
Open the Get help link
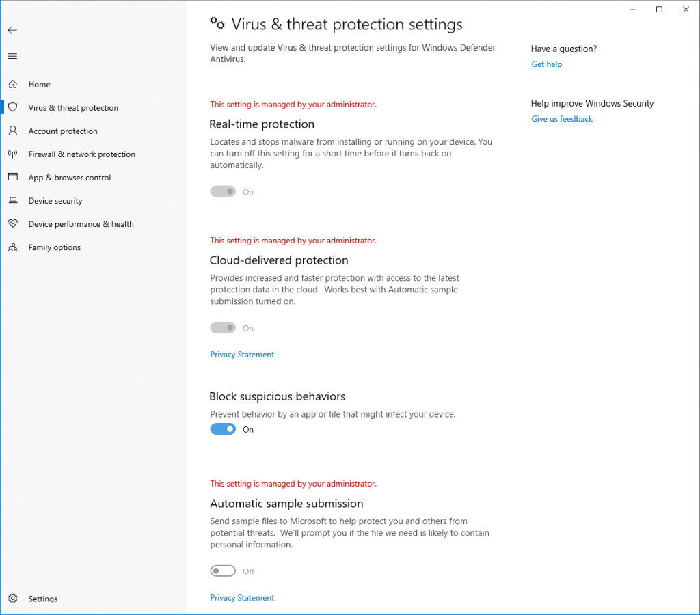(x=546, y=64)
